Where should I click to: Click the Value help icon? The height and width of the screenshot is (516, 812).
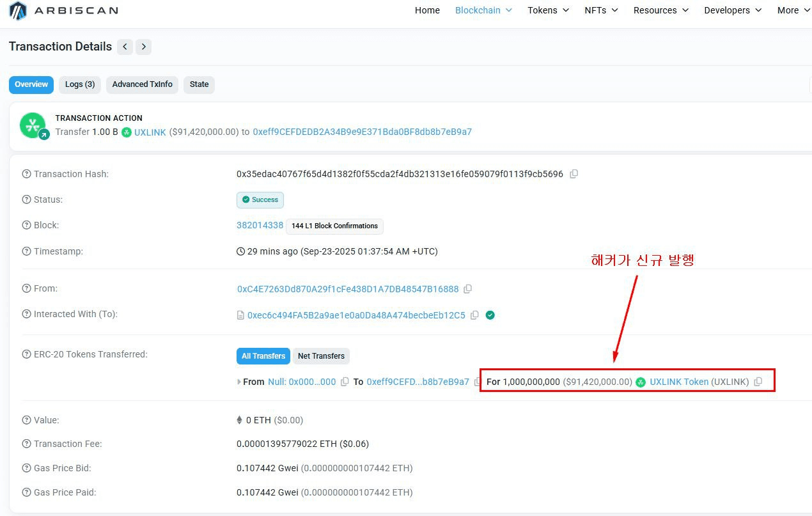pos(26,420)
